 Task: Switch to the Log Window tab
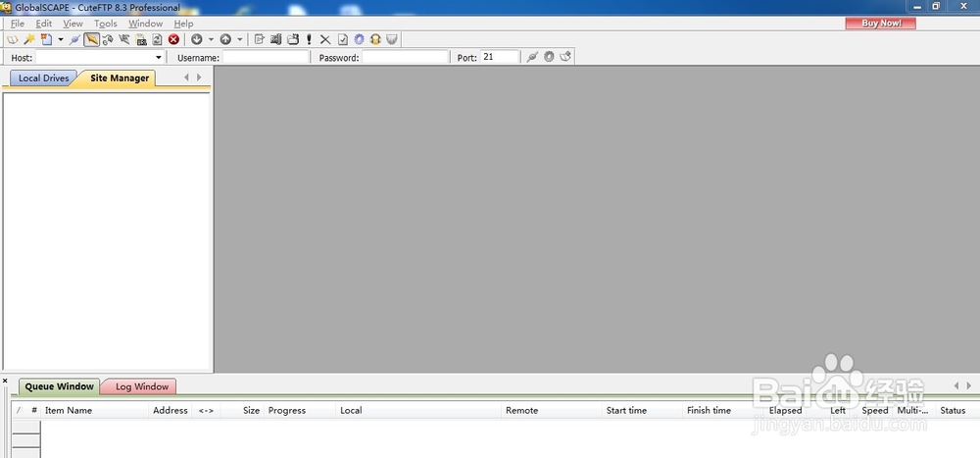tap(141, 386)
